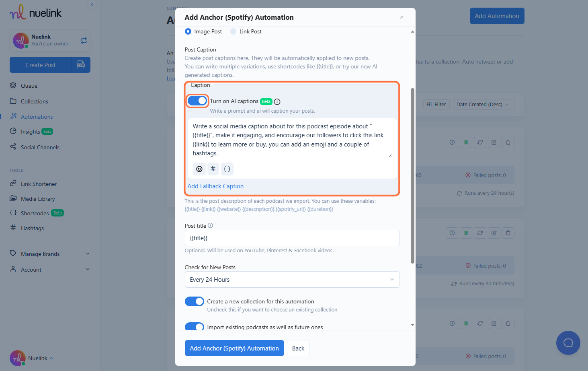Image resolution: width=588 pixels, height=371 pixels.
Task: Toggle Create a new collection for this automation
Action: pyautogui.click(x=195, y=301)
